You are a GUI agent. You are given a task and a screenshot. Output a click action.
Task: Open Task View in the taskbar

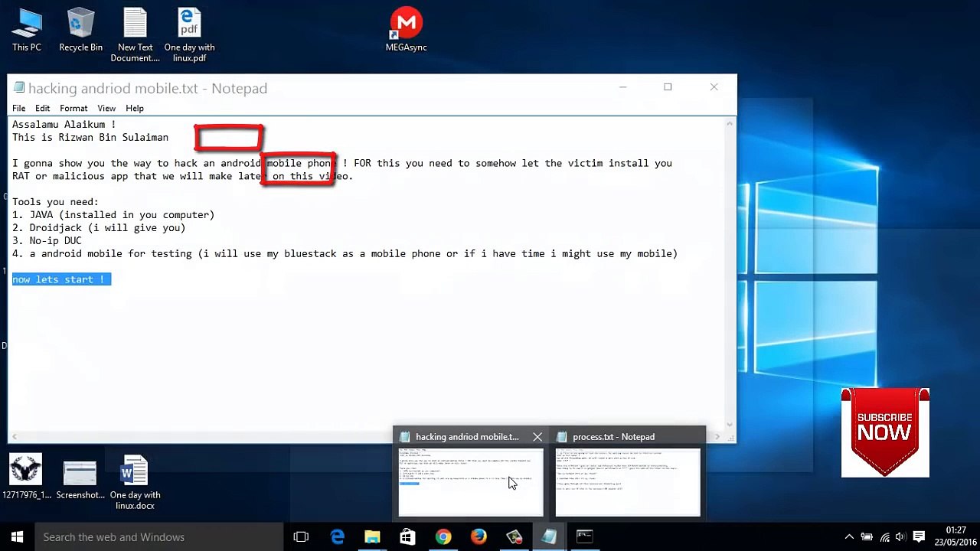tap(301, 537)
